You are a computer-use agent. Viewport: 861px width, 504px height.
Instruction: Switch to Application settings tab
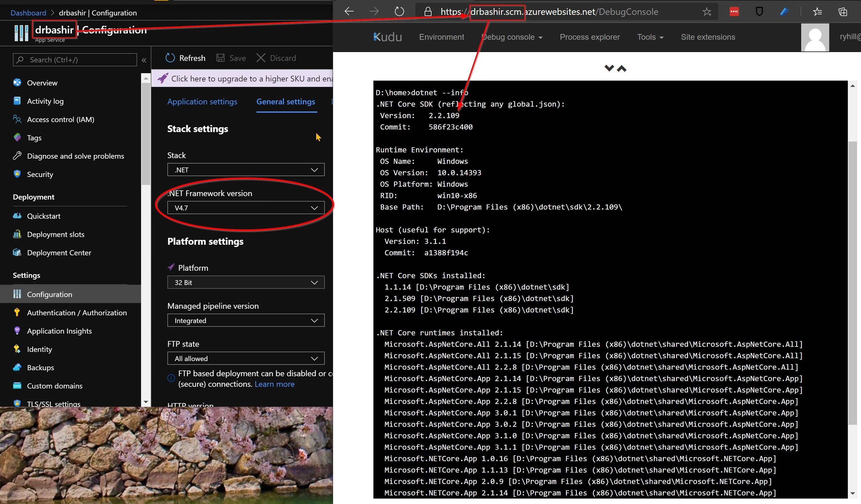pos(202,102)
